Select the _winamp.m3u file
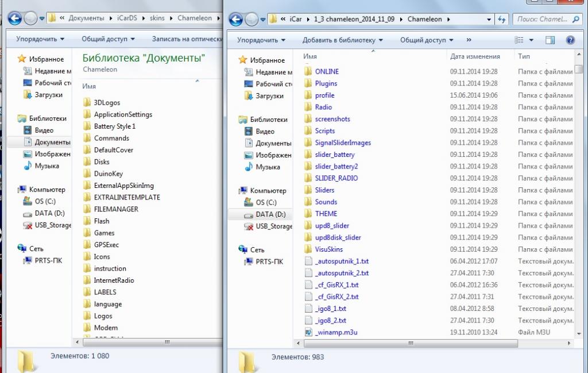The height and width of the screenshot is (373, 588). click(336, 332)
